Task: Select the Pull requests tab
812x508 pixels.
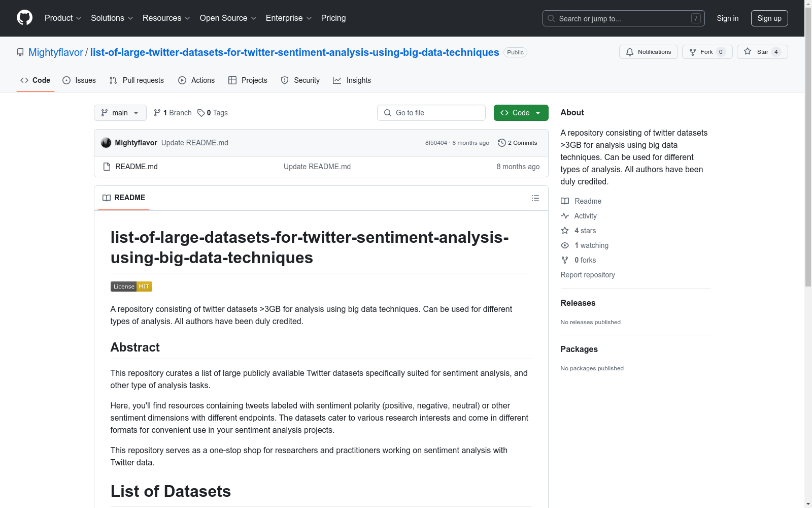Action: click(137, 80)
